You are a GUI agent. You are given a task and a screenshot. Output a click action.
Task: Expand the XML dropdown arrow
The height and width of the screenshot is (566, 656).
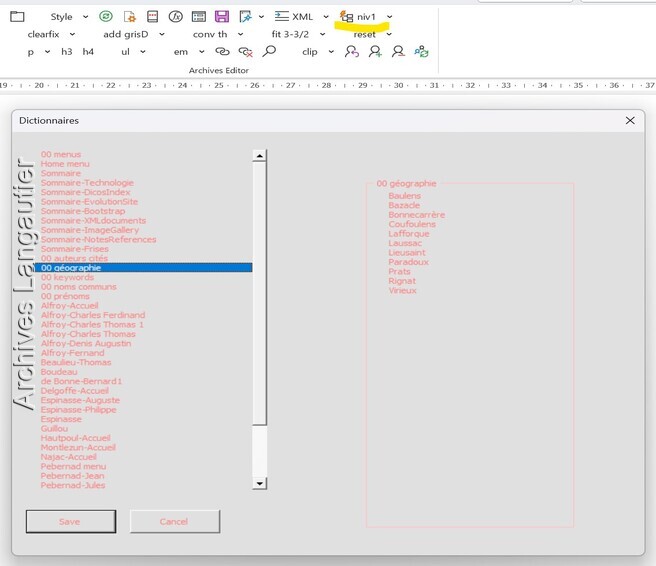click(326, 17)
